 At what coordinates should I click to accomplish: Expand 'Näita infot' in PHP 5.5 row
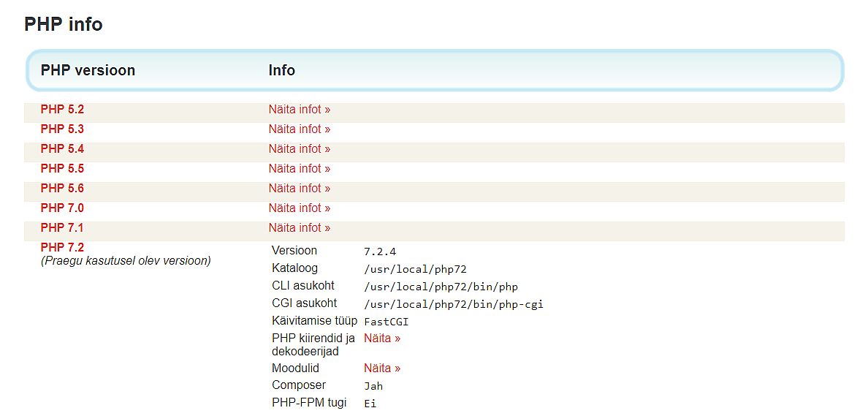(x=299, y=169)
